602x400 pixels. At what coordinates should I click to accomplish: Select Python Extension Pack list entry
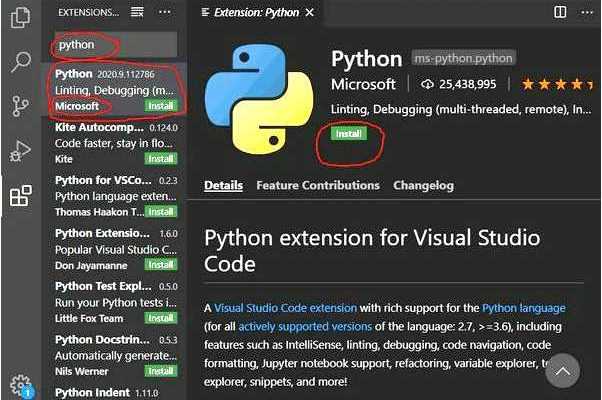tap(114, 249)
